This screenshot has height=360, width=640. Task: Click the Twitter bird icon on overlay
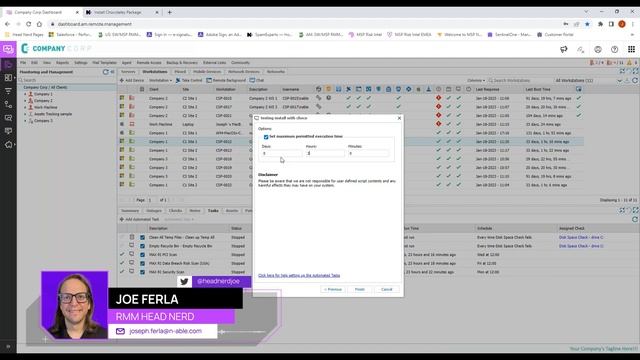point(184,281)
